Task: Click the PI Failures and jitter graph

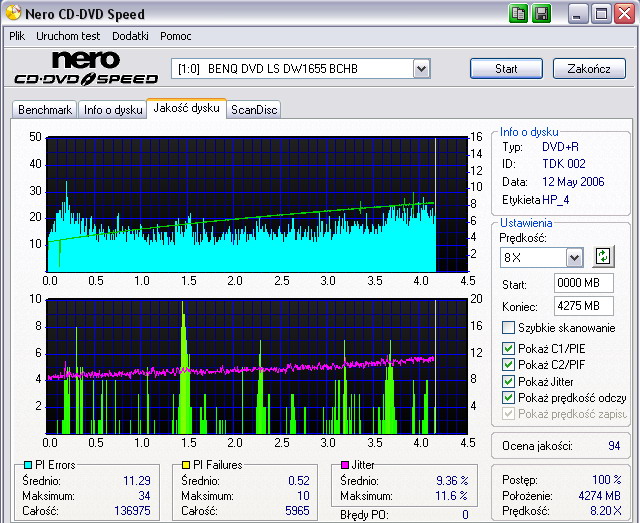Action: 257,366
